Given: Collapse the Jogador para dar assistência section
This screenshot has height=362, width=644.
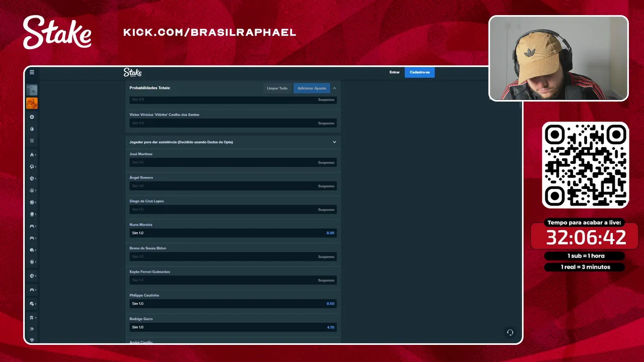Looking at the screenshot, I should [x=335, y=142].
